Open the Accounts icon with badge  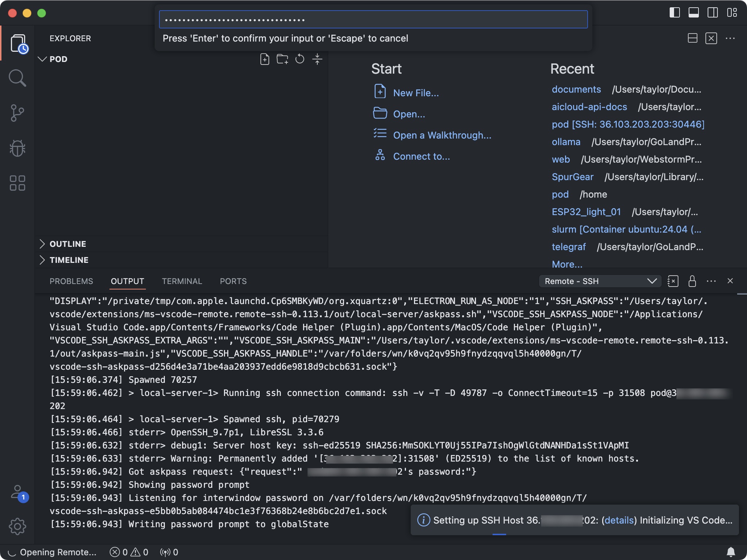click(18, 494)
